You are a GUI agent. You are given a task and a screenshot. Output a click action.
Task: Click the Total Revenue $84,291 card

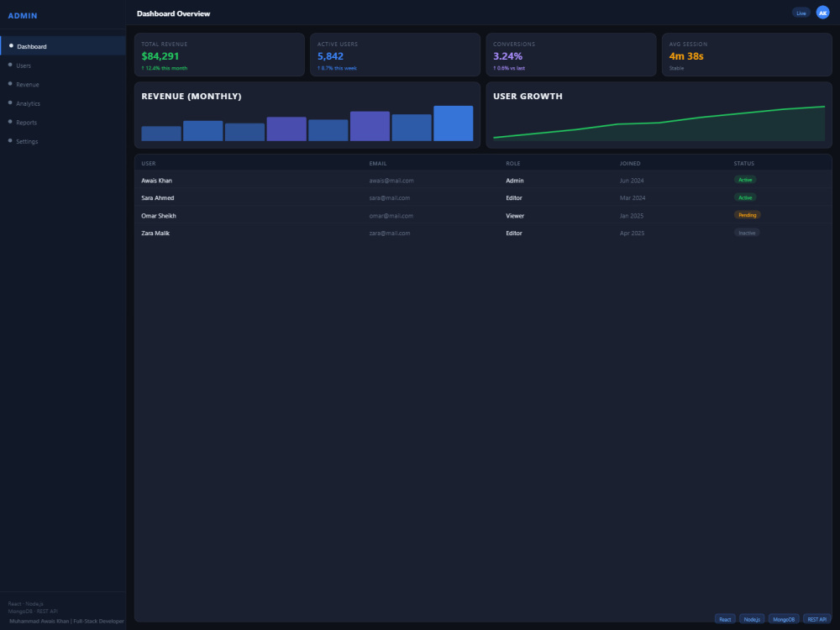(x=219, y=55)
